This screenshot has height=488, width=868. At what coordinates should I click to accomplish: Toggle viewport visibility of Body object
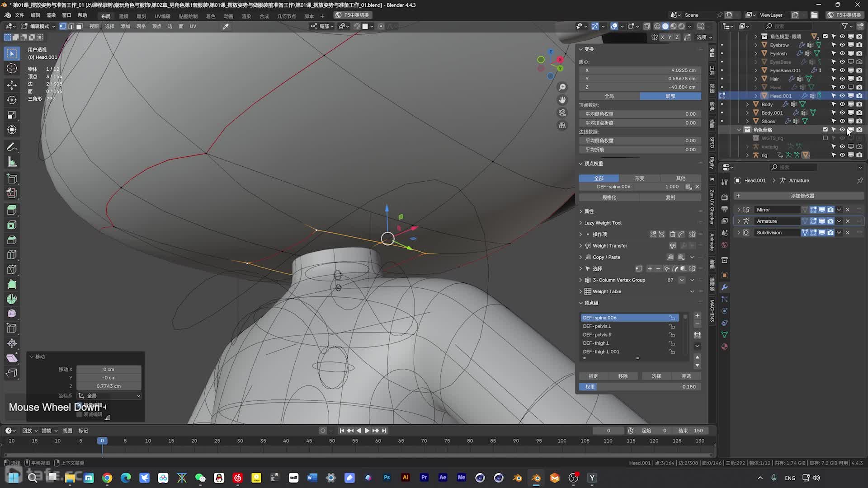[842, 104]
